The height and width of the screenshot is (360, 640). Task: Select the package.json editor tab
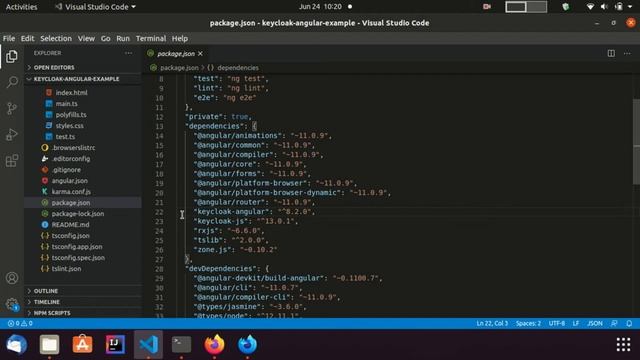176,53
